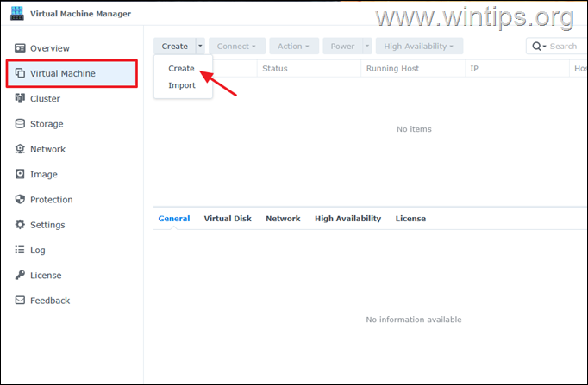Click the Storage disk icon
The width and height of the screenshot is (588, 385).
tap(20, 123)
